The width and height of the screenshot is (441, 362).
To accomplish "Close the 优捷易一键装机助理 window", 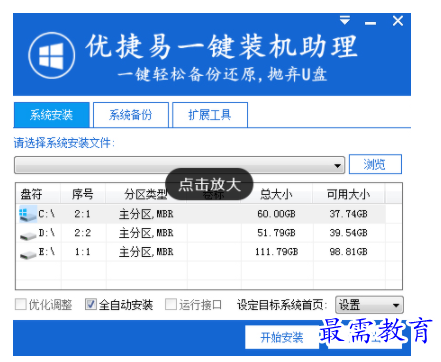I will (398, 21).
